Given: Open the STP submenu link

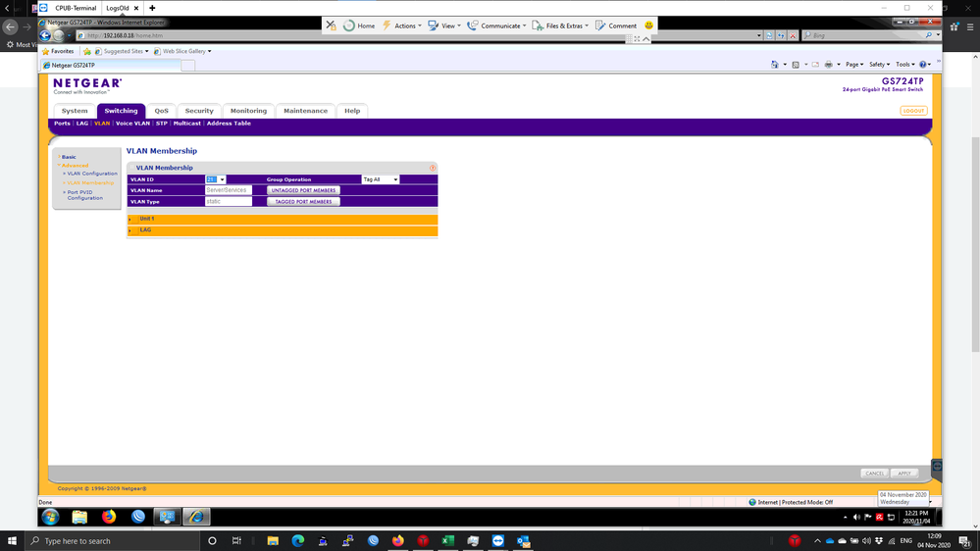Looking at the screenshot, I should [x=161, y=124].
